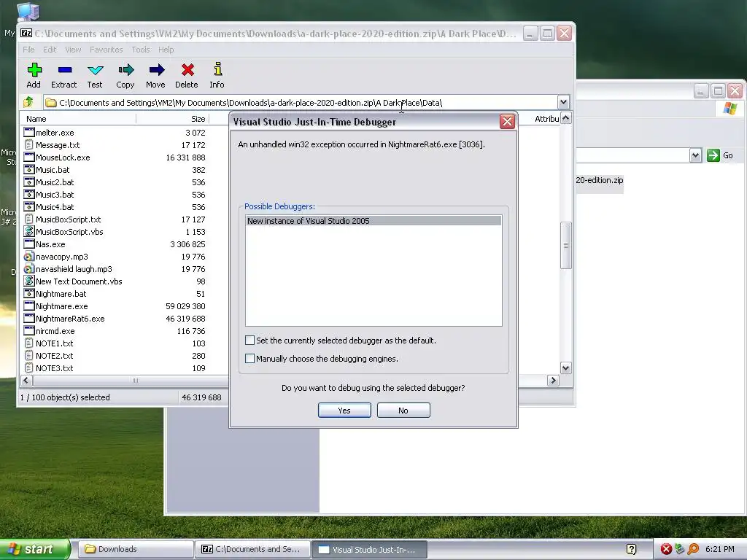The height and width of the screenshot is (560, 747).
Task: Click the 6:21 PM system clock
Action: tap(720, 550)
